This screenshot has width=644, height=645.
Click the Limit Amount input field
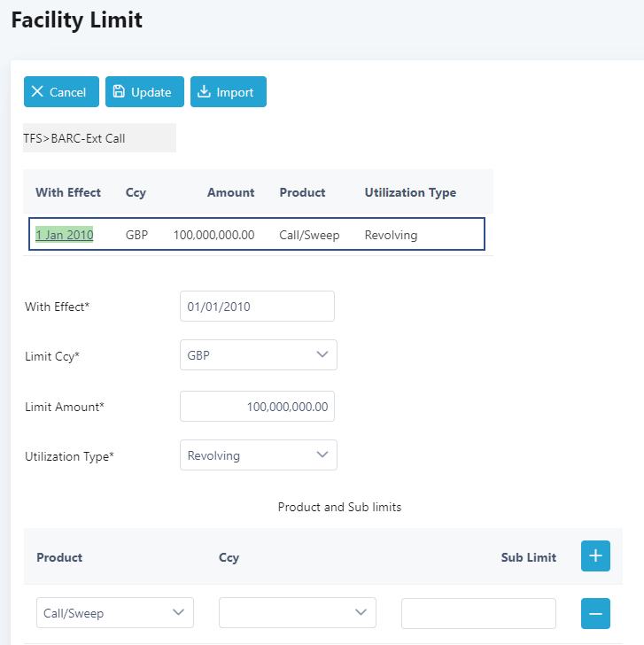pyautogui.click(x=257, y=407)
